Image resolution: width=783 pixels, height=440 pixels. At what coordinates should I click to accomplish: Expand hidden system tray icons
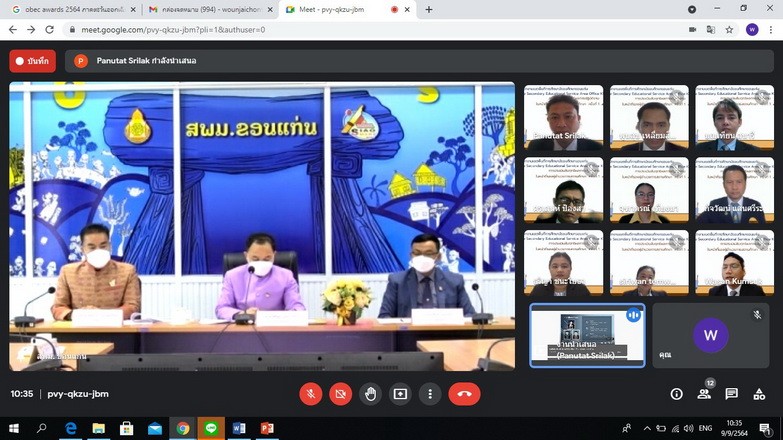[x=647, y=428]
